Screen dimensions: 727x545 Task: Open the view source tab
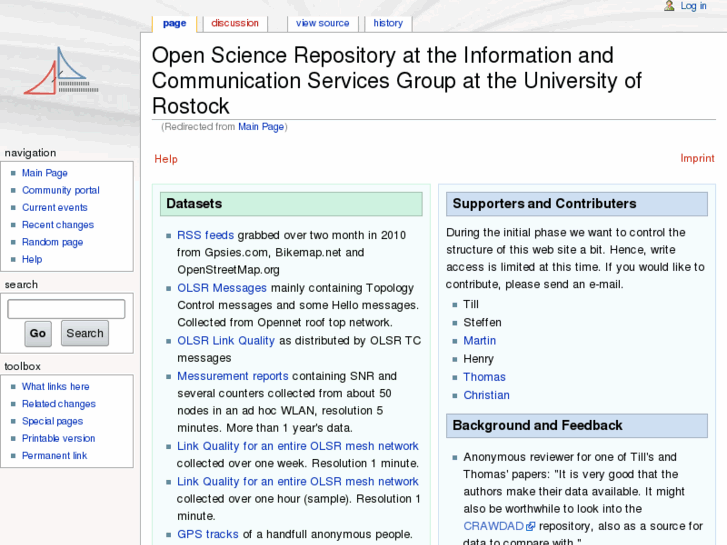tap(322, 23)
